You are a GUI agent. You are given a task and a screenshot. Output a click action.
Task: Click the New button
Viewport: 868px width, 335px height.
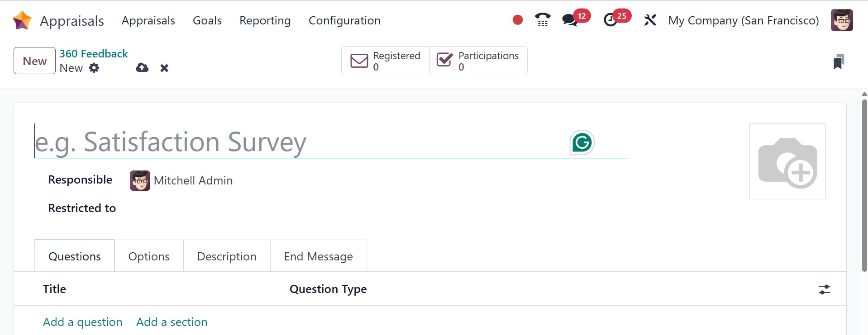pyautogui.click(x=34, y=61)
